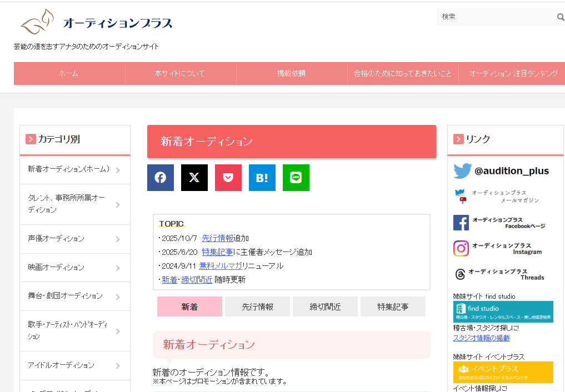
Task: Click the search magnifier icon
Action: [x=560, y=17]
